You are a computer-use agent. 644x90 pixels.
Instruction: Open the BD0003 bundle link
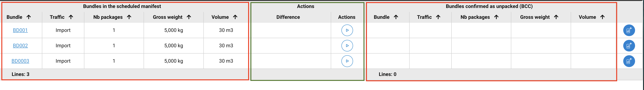coord(20,61)
